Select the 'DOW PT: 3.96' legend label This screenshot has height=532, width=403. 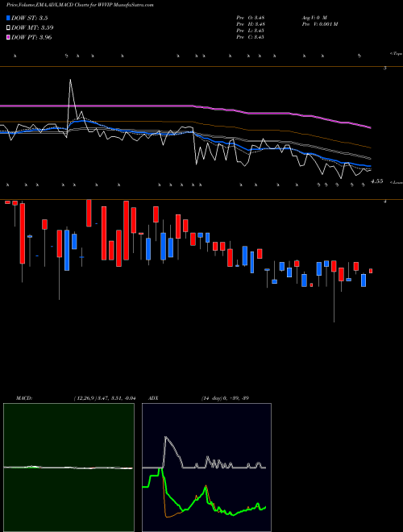31,37
